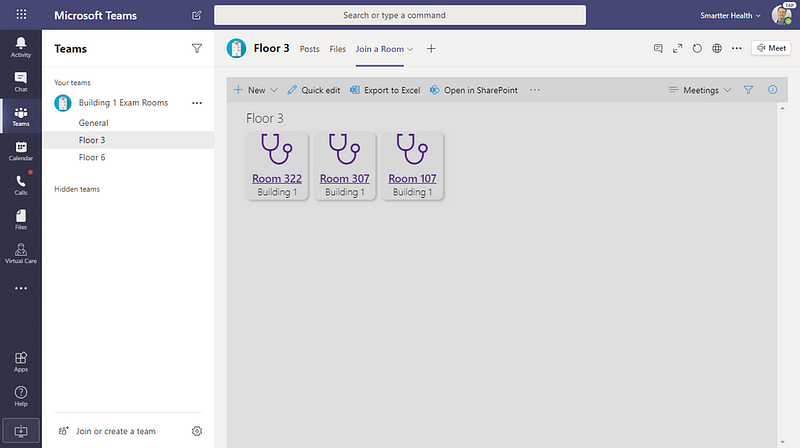Open the Room 322 link
This screenshot has height=448, width=800.
[x=277, y=179]
